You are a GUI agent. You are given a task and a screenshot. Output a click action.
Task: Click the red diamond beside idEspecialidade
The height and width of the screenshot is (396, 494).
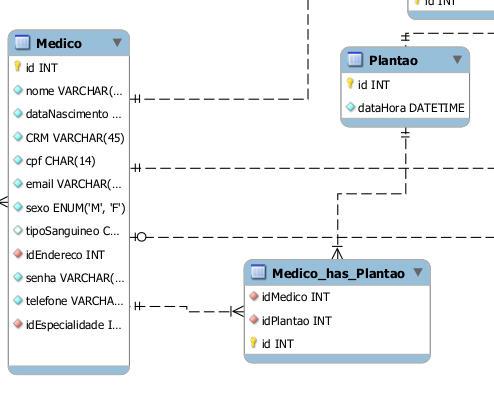pos(18,324)
